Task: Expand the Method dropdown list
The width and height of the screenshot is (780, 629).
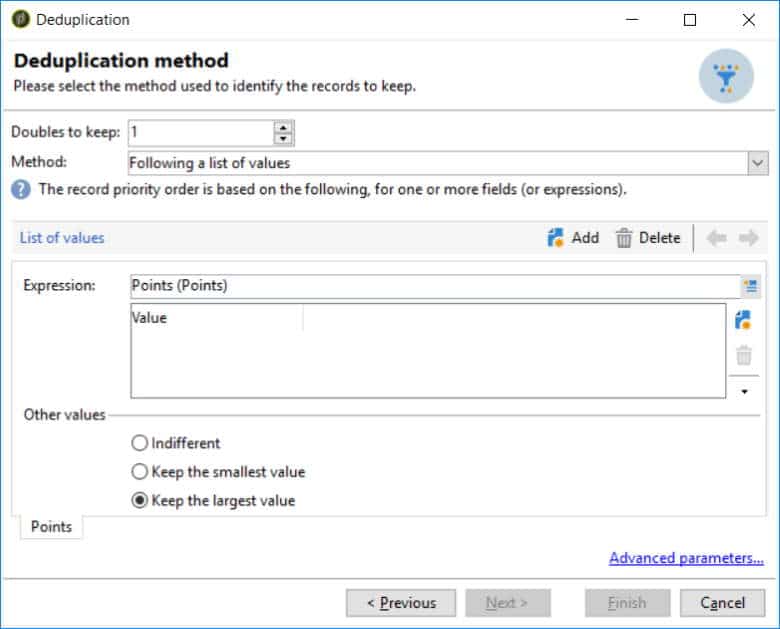Action: pyautogui.click(x=757, y=163)
